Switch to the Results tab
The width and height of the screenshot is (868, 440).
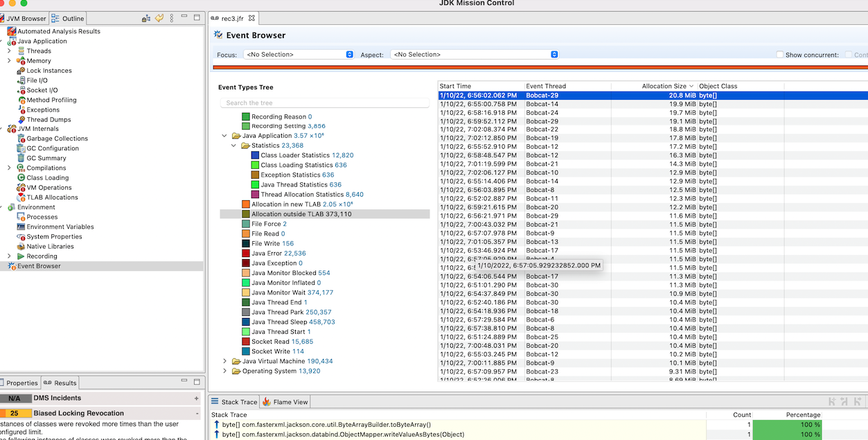tap(60, 382)
